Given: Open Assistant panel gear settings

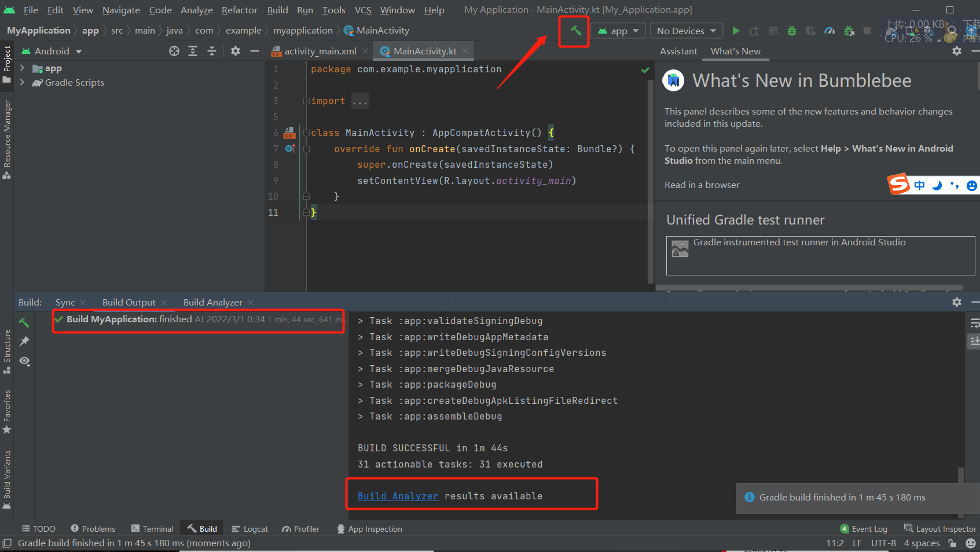Looking at the screenshot, I should pos(957,51).
